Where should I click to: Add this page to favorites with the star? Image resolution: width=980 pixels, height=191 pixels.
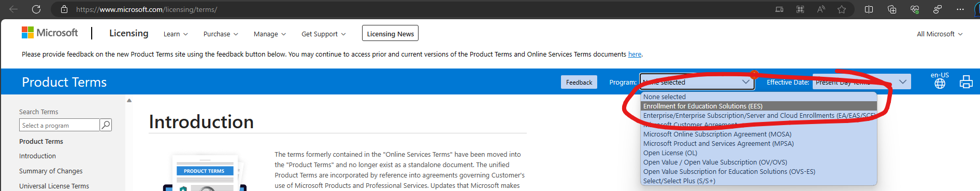(842, 9)
